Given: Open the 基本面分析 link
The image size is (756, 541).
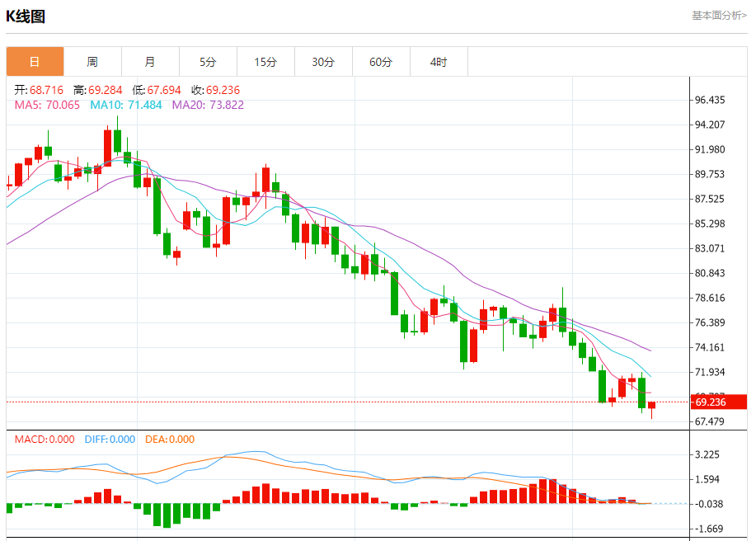Looking at the screenshot, I should click(720, 16).
